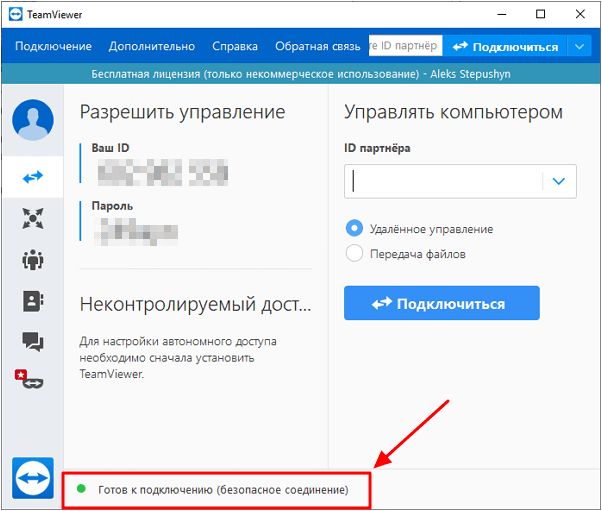Image resolution: width=602 pixels, height=511 pixels.
Task: Click the toolbar Подключиться button
Action: click(x=504, y=46)
